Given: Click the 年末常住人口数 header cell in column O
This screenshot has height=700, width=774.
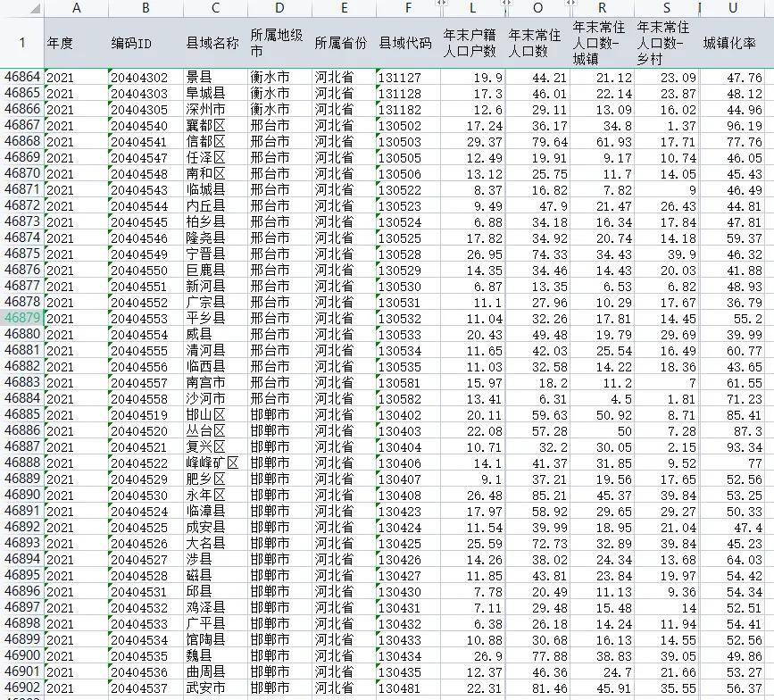Looking at the screenshot, I should [x=538, y=43].
